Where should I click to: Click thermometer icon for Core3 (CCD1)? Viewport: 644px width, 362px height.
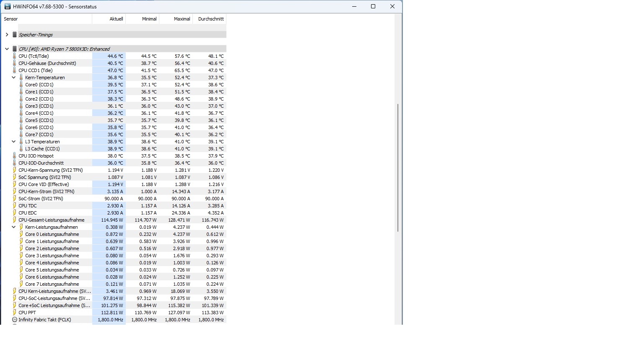21,106
